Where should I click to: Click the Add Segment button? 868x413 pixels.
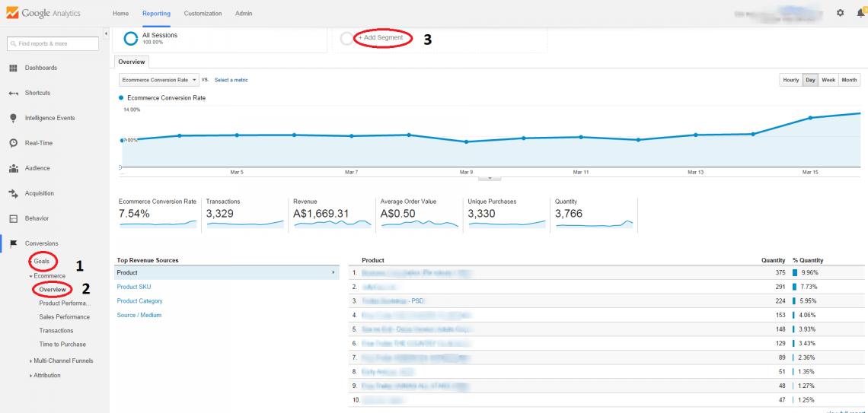coord(380,38)
